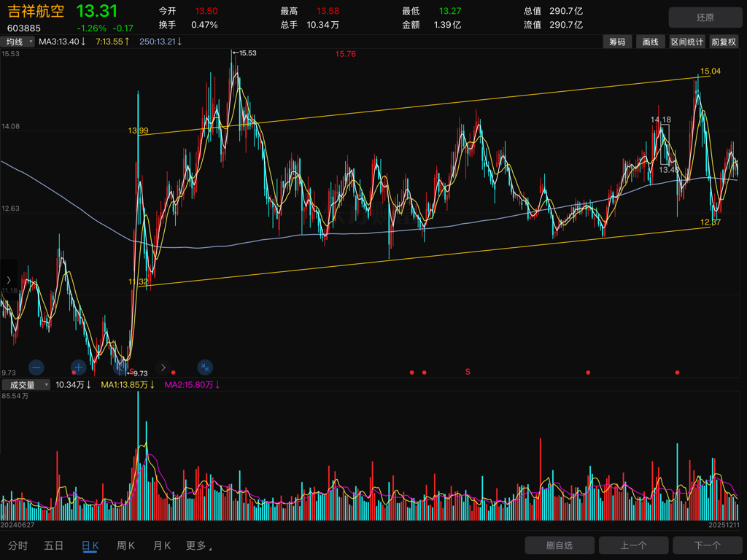Click the 11.32 channel line start label
The width and height of the screenshot is (747, 560).
click(138, 282)
